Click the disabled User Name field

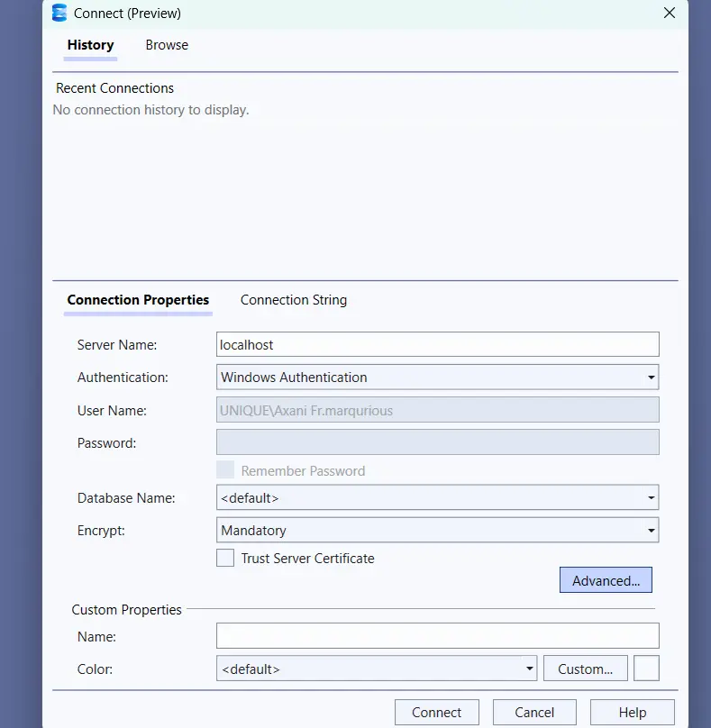click(x=437, y=410)
